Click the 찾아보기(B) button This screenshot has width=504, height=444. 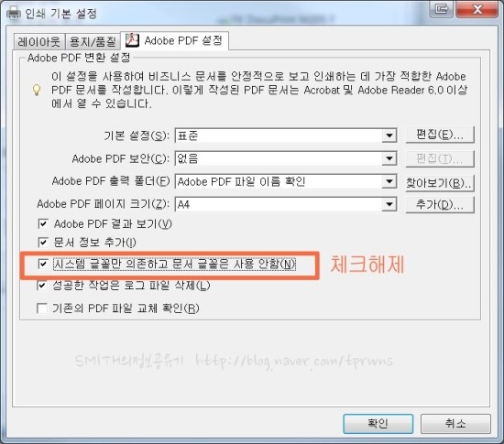point(440,183)
